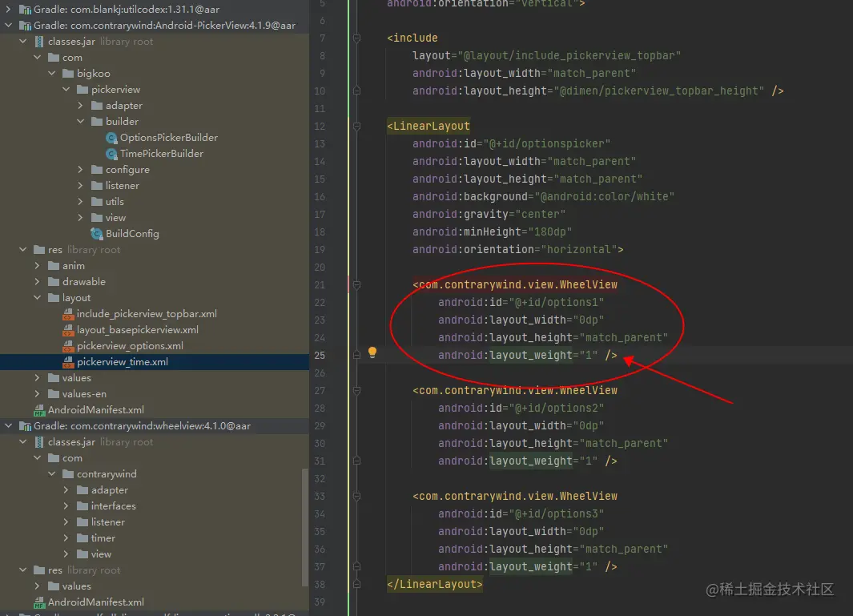Screen dimensions: 853x616
Task: Click the OptionsPickerBuilder class icon
Action: [x=111, y=138]
